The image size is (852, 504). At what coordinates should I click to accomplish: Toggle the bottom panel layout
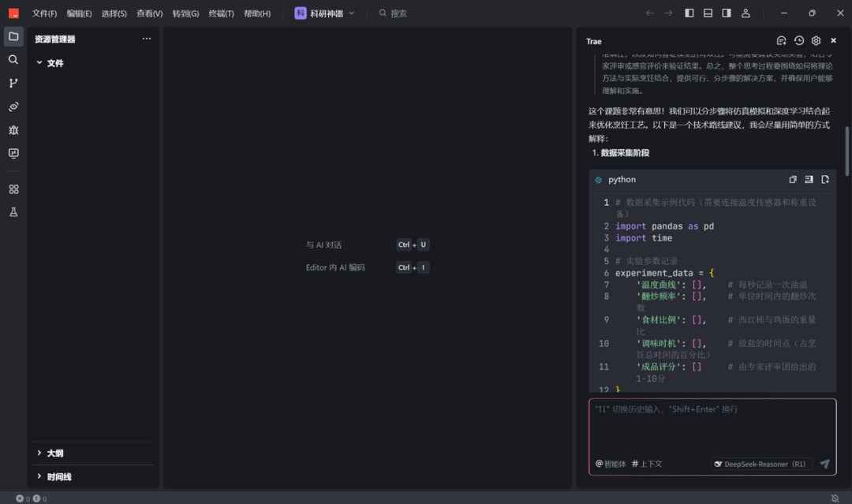[708, 13]
